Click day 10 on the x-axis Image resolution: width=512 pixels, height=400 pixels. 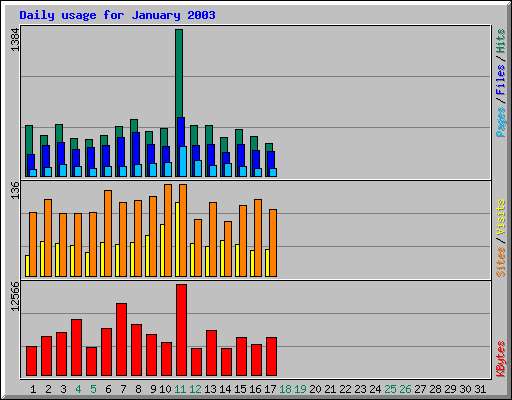pyautogui.click(x=165, y=389)
